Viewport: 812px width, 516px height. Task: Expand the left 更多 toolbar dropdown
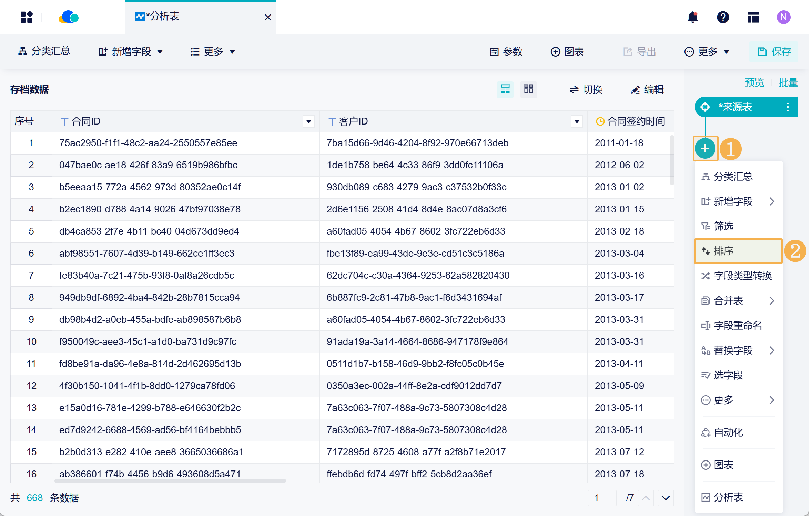pos(213,52)
